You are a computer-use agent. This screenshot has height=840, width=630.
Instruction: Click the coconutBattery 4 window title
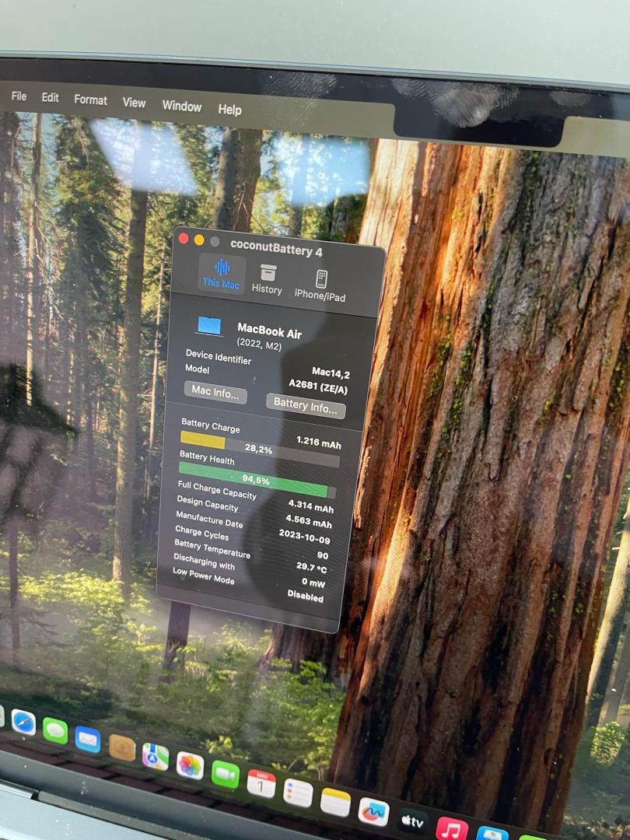(x=276, y=248)
